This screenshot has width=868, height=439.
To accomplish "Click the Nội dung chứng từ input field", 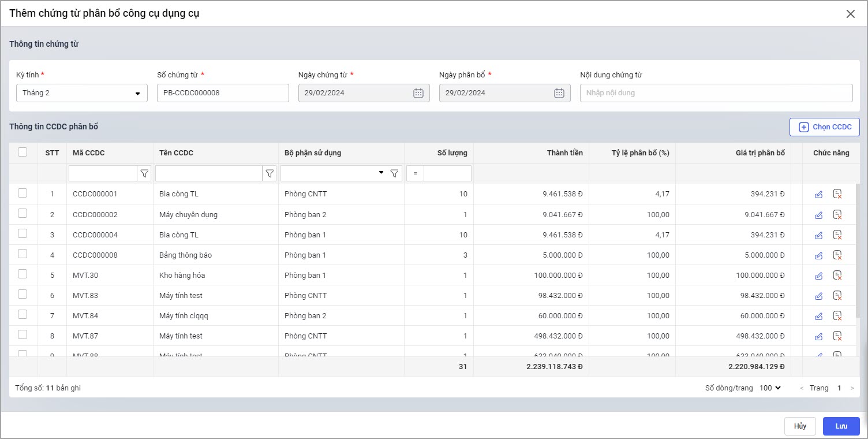I will (716, 93).
